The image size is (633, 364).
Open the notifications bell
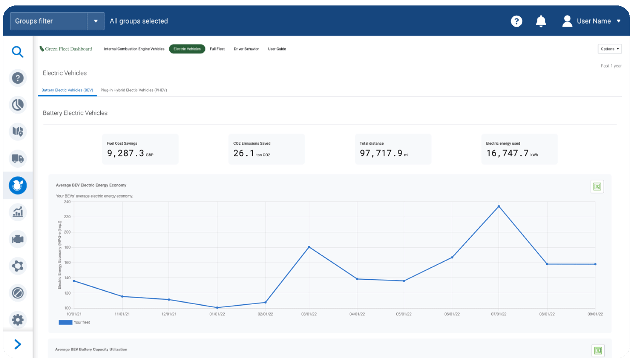541,21
